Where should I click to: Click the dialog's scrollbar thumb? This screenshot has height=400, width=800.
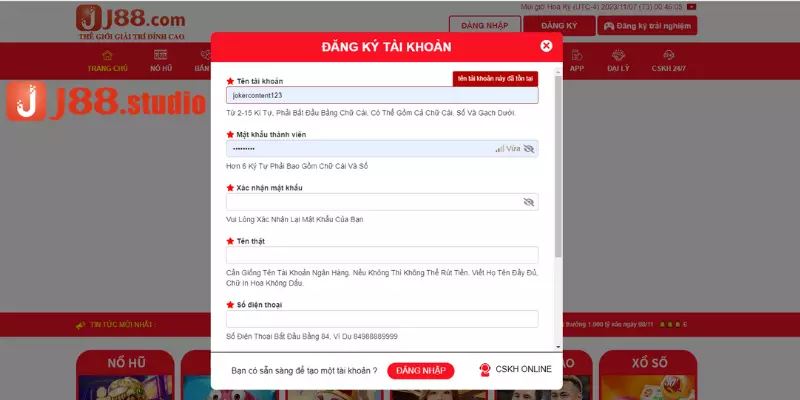tap(558, 166)
